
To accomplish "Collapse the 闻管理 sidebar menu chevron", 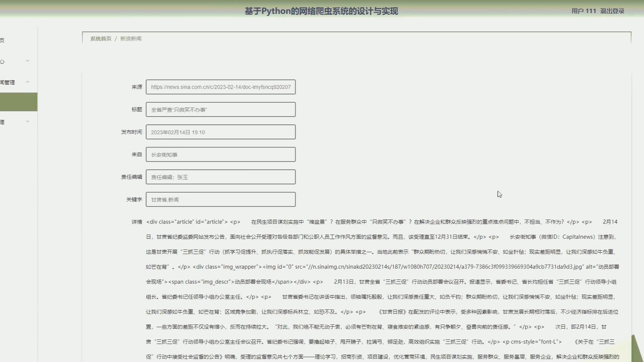I will pyautogui.click(x=28, y=82).
